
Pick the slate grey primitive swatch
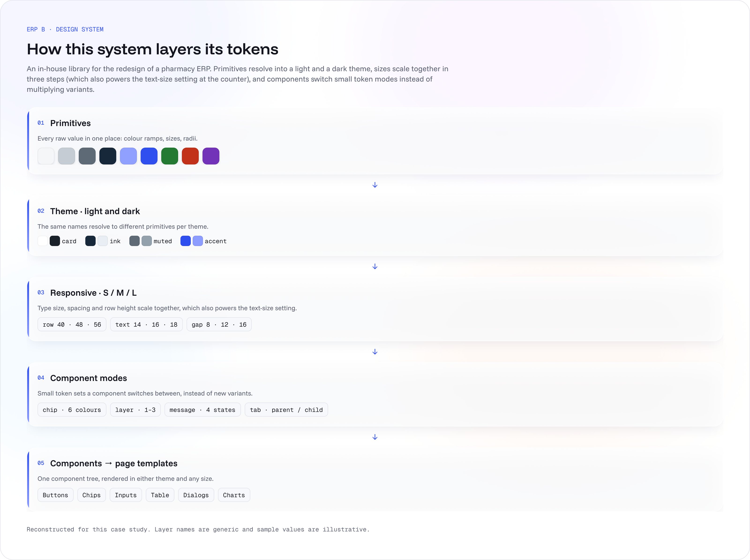tap(87, 156)
